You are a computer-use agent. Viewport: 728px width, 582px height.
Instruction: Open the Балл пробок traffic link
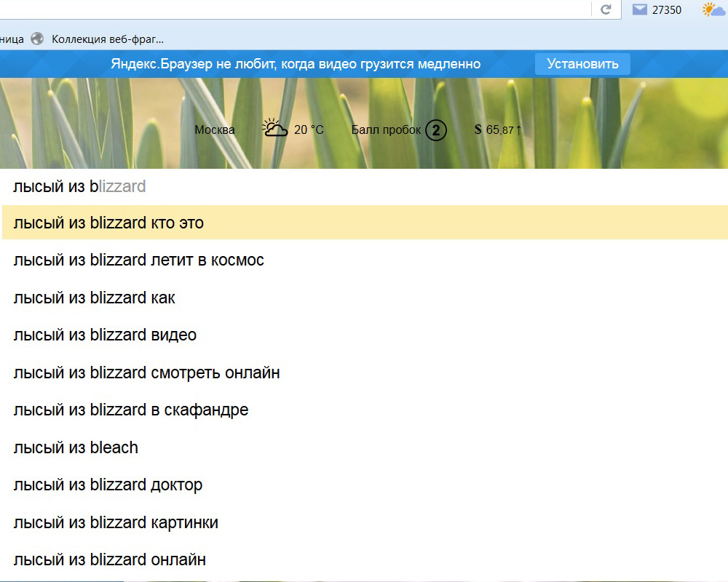(x=386, y=130)
